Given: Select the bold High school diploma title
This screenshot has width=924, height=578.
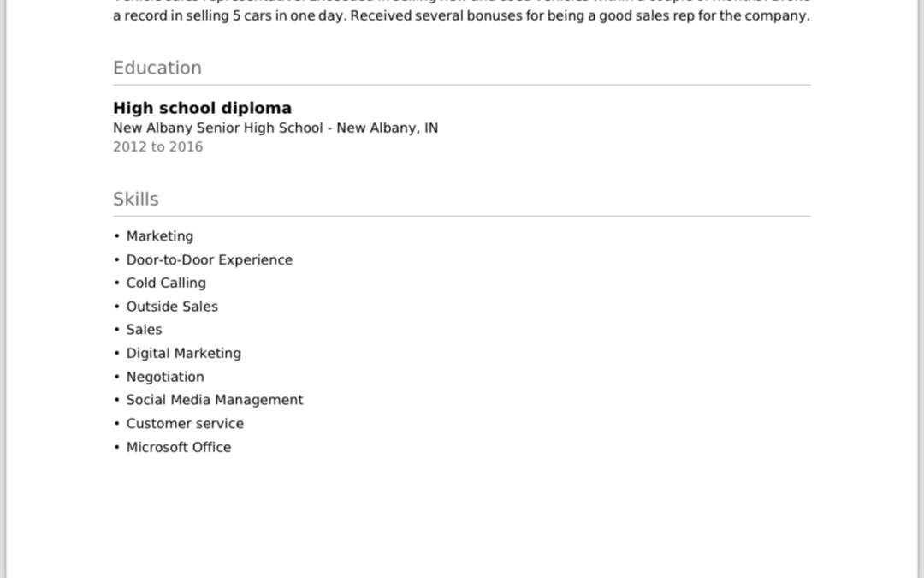Looking at the screenshot, I should (202, 108).
